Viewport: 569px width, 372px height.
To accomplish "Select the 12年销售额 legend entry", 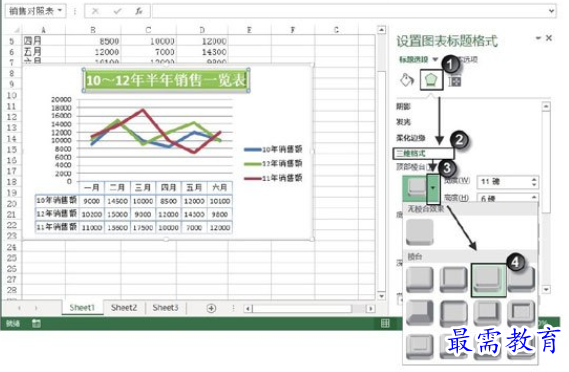I will coord(273,164).
